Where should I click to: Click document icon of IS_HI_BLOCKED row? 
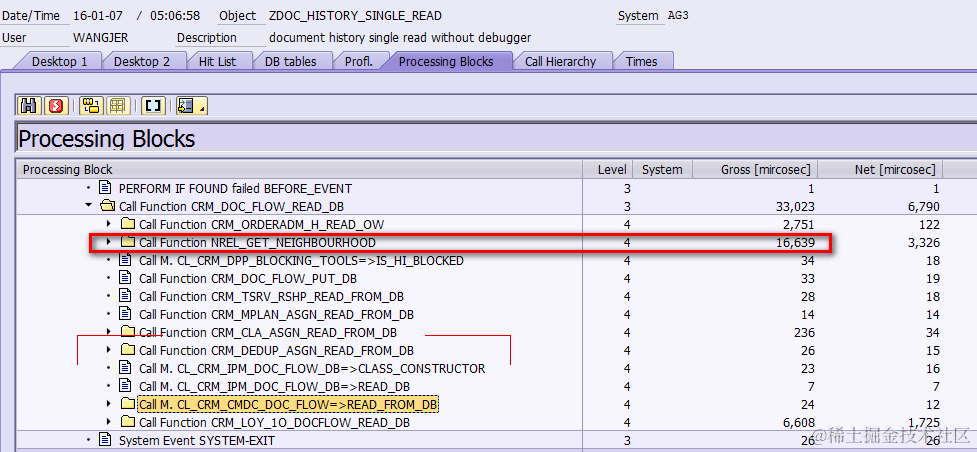point(125,260)
